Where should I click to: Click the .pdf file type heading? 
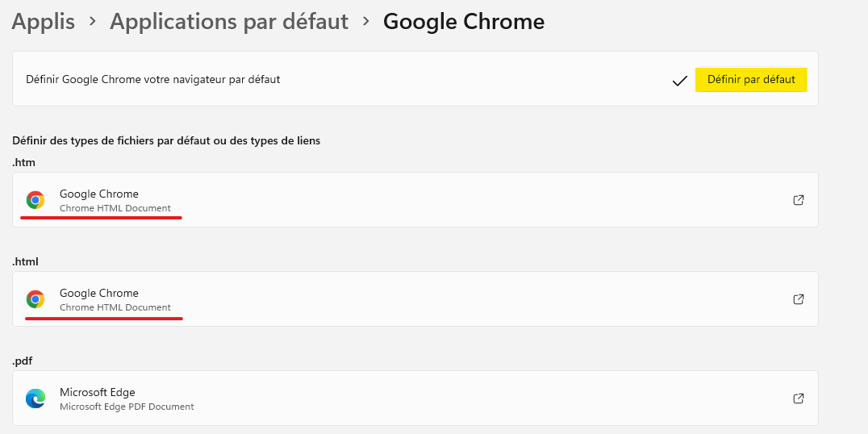pos(24,361)
